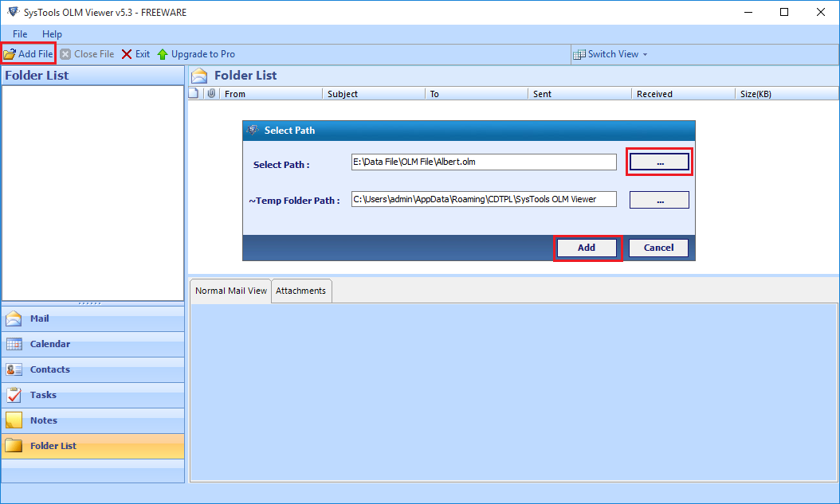Expand the Switch View dropdown arrow

point(645,55)
